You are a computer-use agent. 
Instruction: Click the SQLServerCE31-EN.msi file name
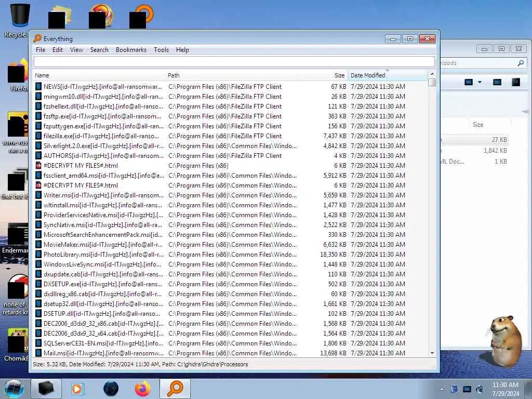coord(103,343)
